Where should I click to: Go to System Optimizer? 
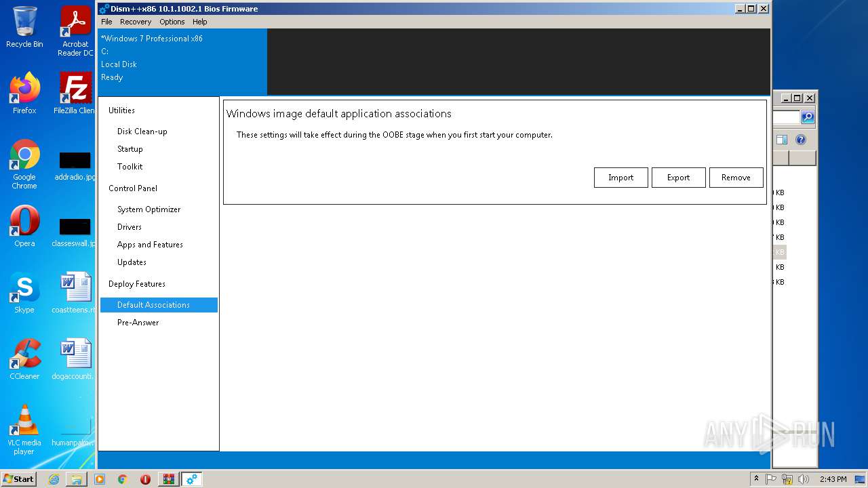coord(159,209)
